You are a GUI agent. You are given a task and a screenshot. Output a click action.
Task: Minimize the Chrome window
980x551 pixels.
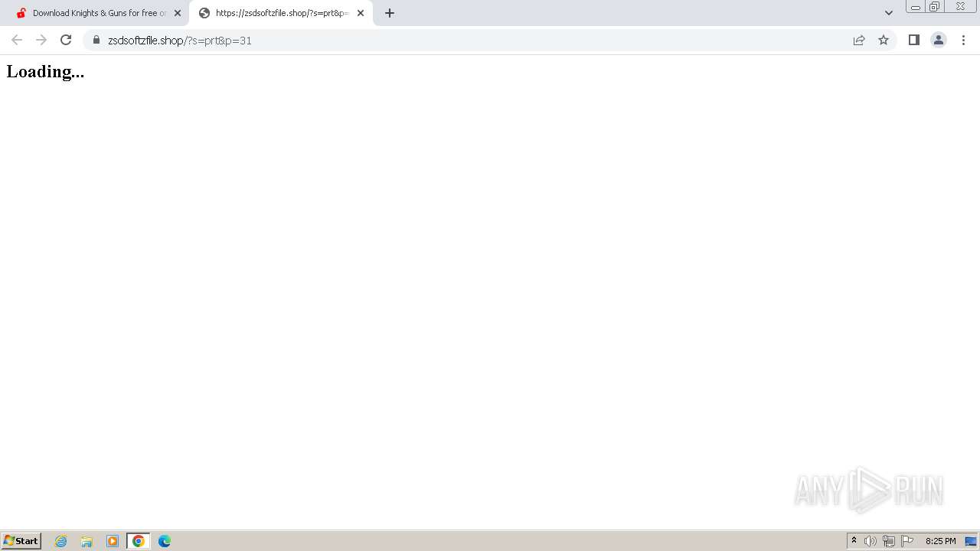[916, 7]
